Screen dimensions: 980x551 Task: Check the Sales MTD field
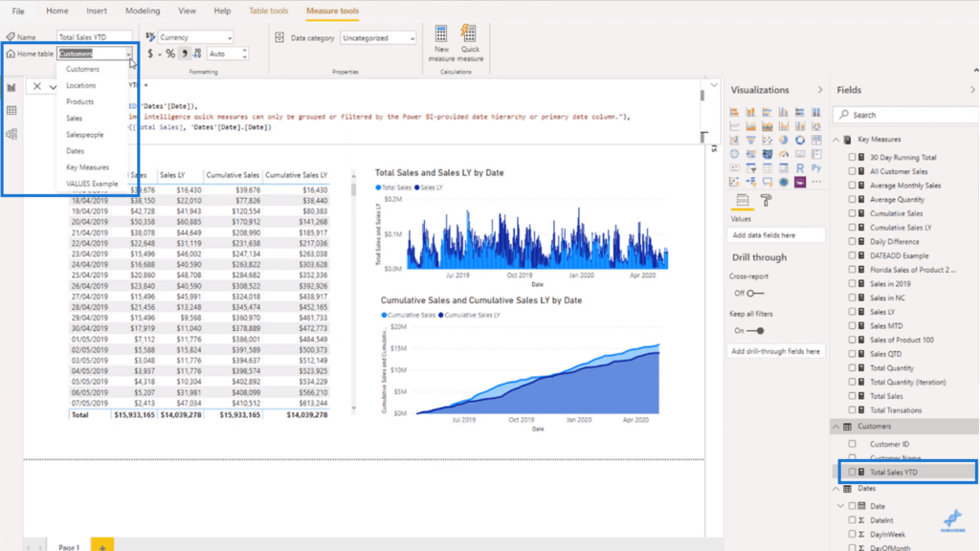point(852,325)
